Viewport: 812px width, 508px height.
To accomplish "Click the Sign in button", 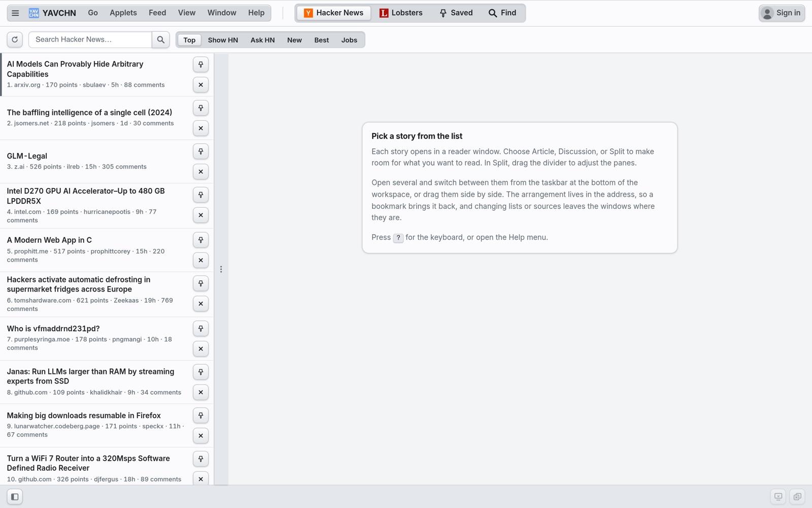I will pos(782,13).
